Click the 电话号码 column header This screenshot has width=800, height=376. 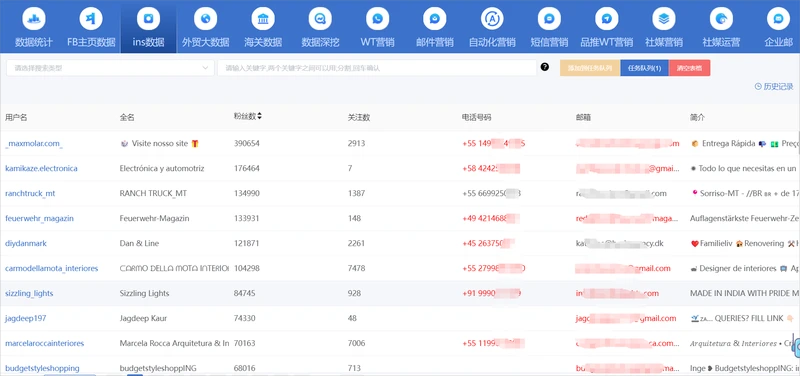click(x=477, y=117)
